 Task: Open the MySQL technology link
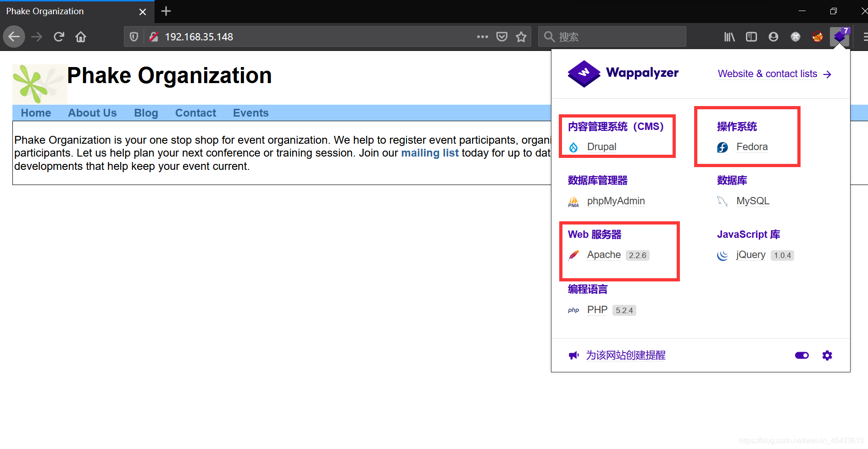pos(753,201)
